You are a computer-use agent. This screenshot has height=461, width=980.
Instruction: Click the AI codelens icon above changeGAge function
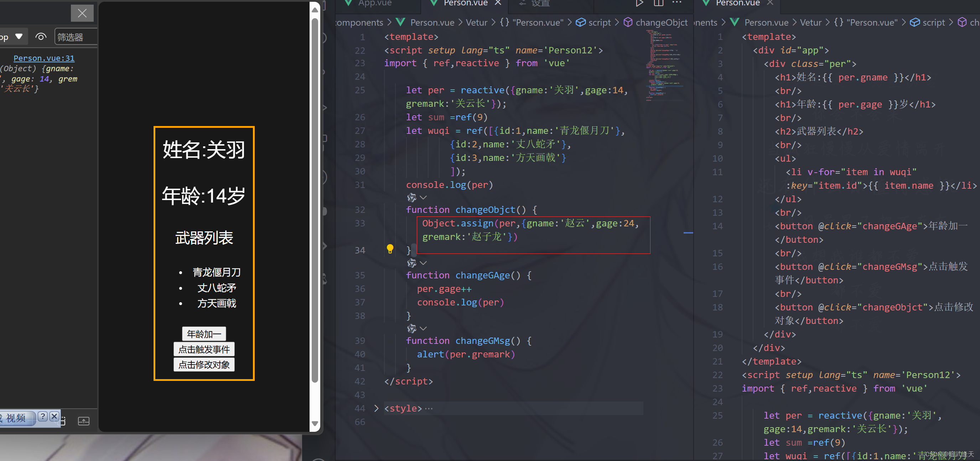point(412,263)
